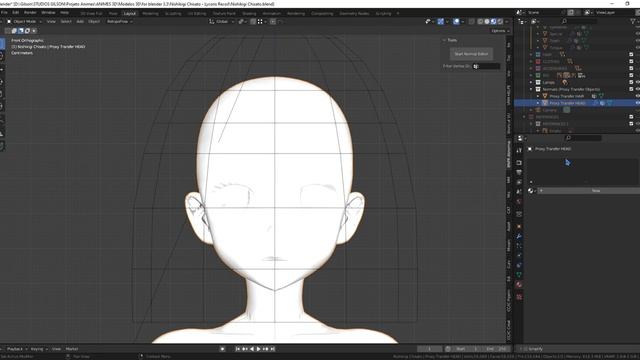Expand the Lamps collection

(x=531, y=82)
